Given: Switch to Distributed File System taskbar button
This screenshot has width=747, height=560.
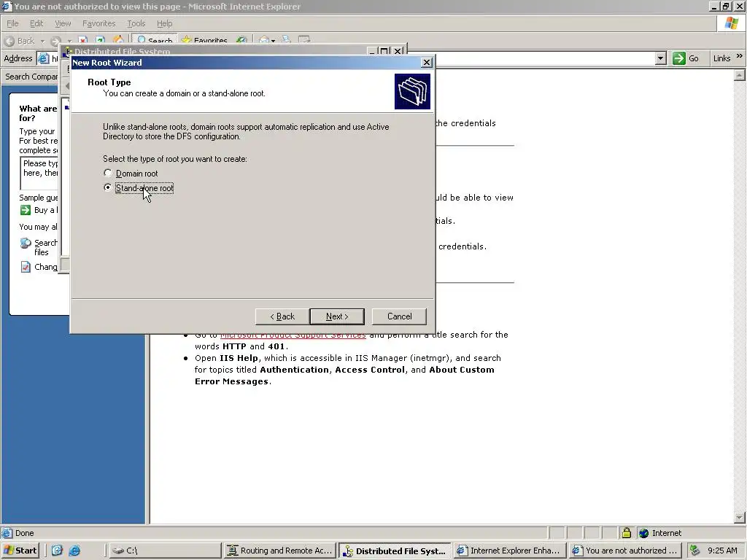Looking at the screenshot, I should [x=395, y=551].
